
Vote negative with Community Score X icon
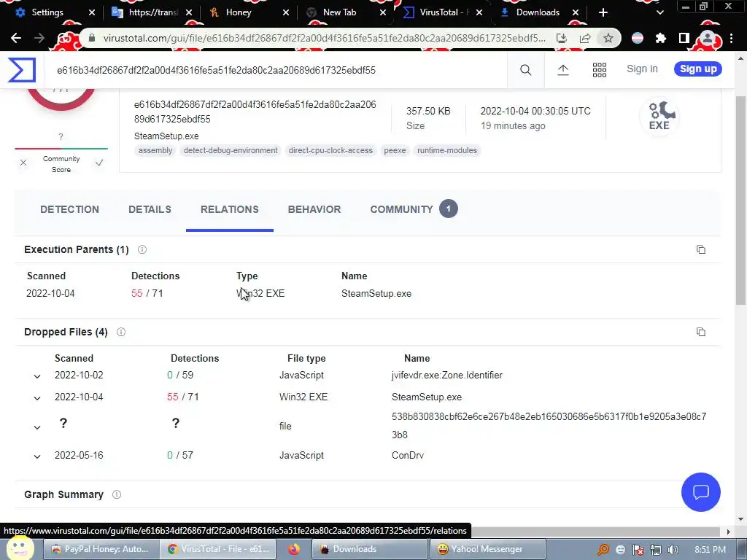click(x=23, y=163)
